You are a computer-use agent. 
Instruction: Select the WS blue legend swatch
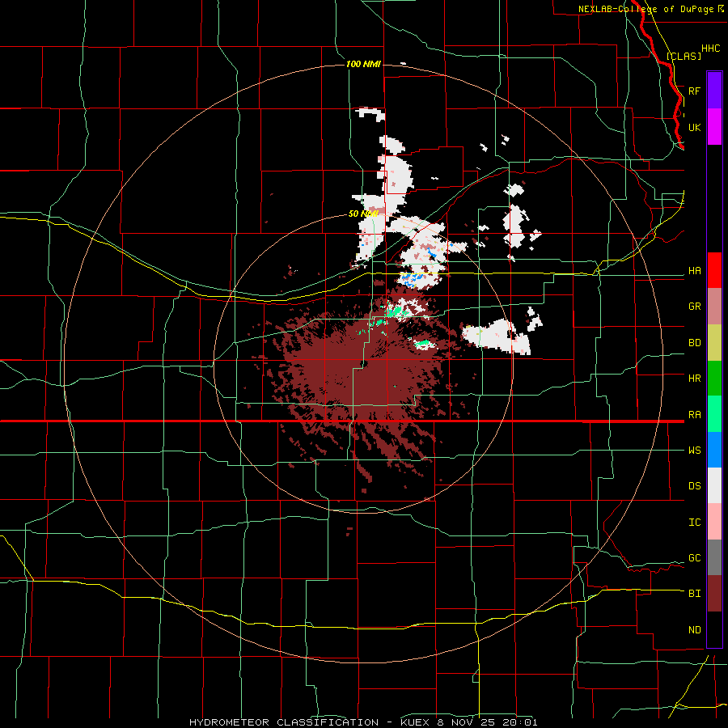tap(714, 450)
